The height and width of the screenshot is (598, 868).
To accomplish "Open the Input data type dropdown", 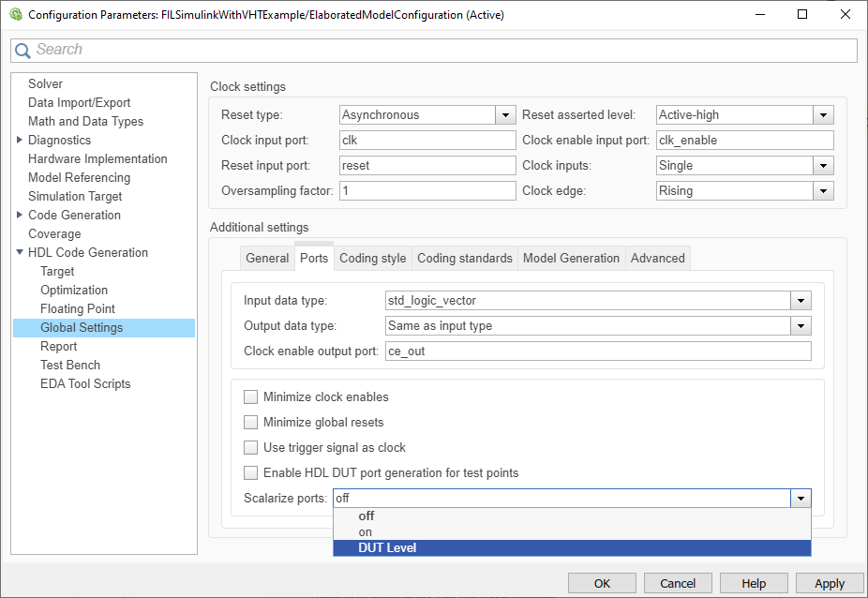I will click(801, 301).
